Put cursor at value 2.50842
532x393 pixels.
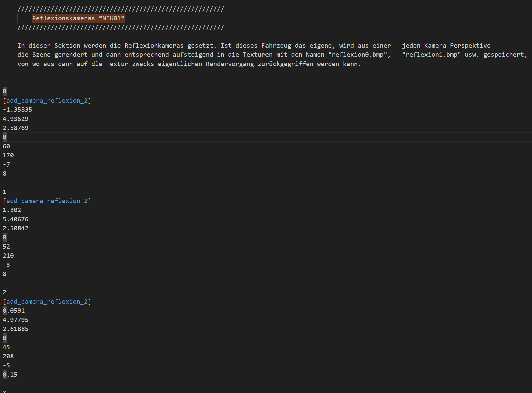click(x=16, y=228)
